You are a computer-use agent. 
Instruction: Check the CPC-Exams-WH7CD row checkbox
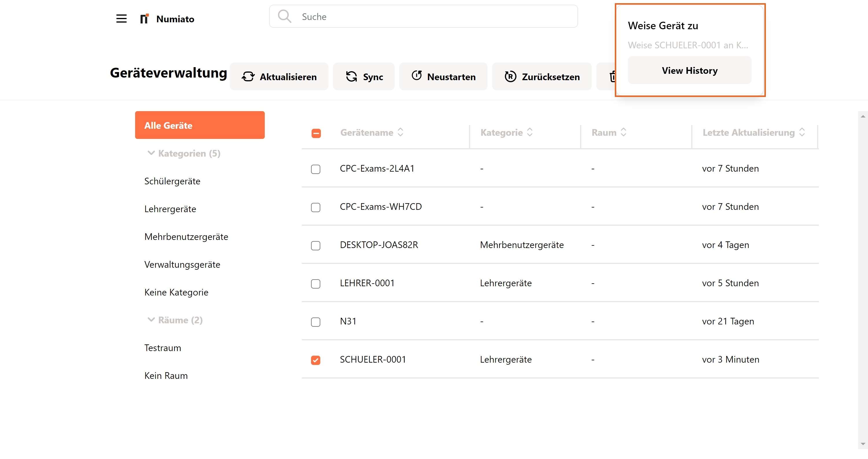tap(316, 207)
